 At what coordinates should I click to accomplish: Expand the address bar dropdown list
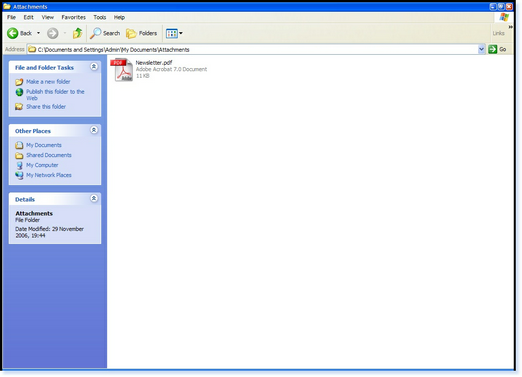tap(481, 49)
